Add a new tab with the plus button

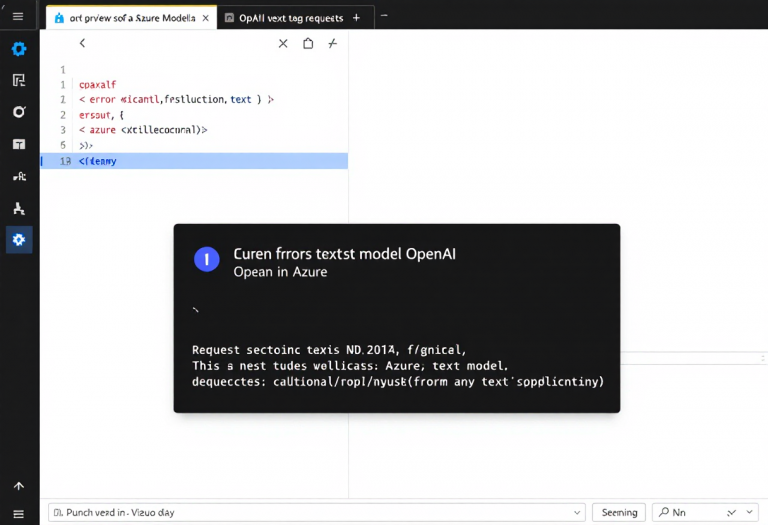[x=356, y=17]
